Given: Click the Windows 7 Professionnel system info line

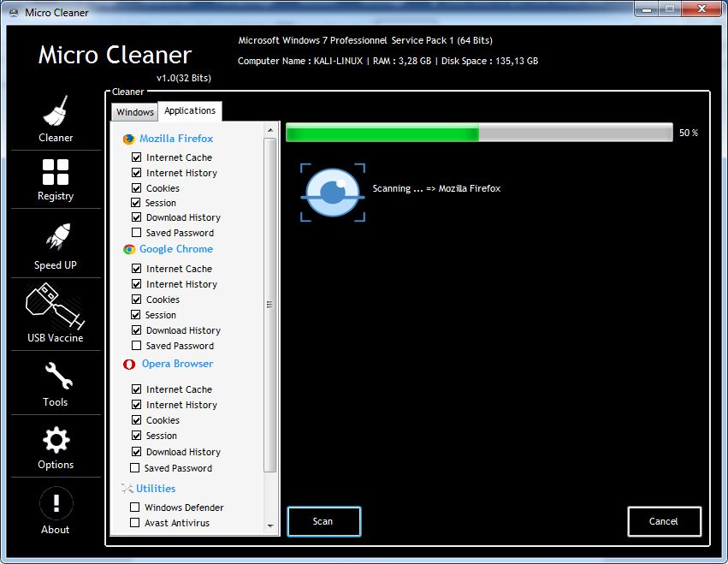Looking at the screenshot, I should click(365, 40).
